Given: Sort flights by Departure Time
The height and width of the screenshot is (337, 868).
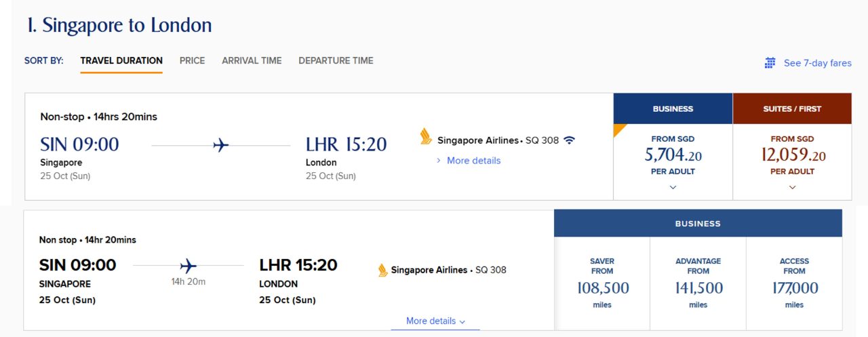Looking at the screenshot, I should pyautogui.click(x=336, y=60).
